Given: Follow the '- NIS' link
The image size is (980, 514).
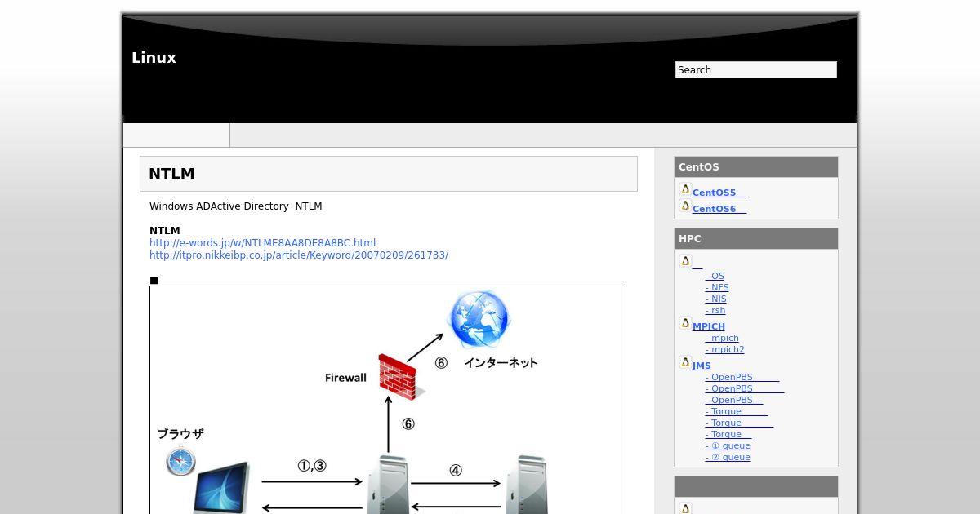Looking at the screenshot, I should coord(716,299).
